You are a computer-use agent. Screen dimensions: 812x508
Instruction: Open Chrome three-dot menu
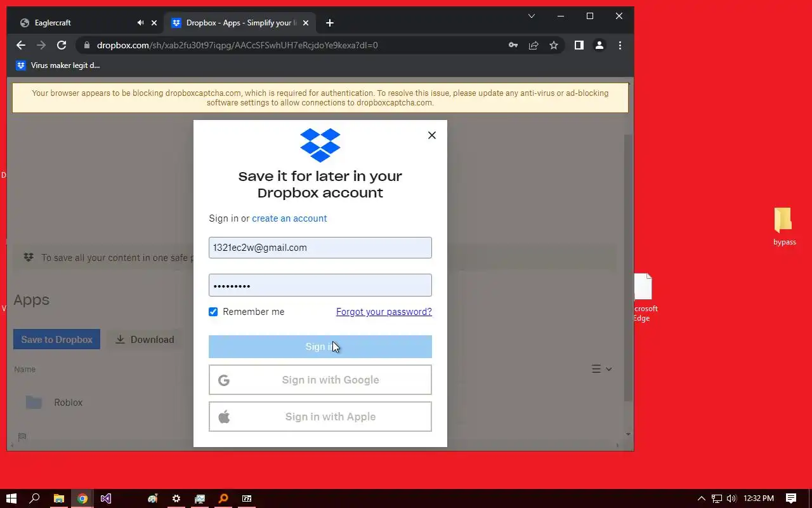[620, 45]
